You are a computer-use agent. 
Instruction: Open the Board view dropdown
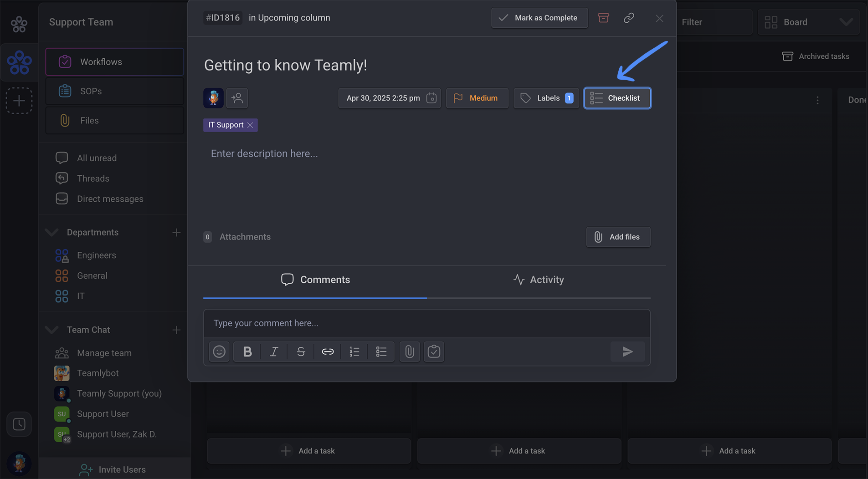coord(808,22)
